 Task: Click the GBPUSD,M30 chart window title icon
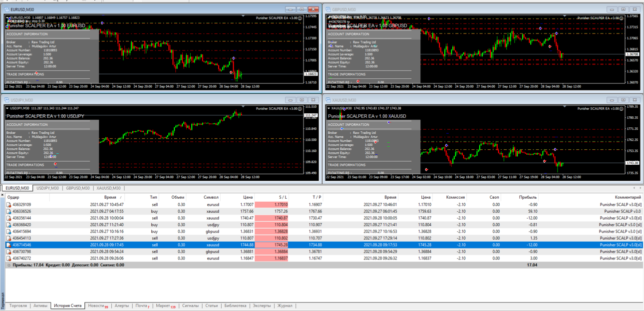pyautogui.click(x=328, y=9)
